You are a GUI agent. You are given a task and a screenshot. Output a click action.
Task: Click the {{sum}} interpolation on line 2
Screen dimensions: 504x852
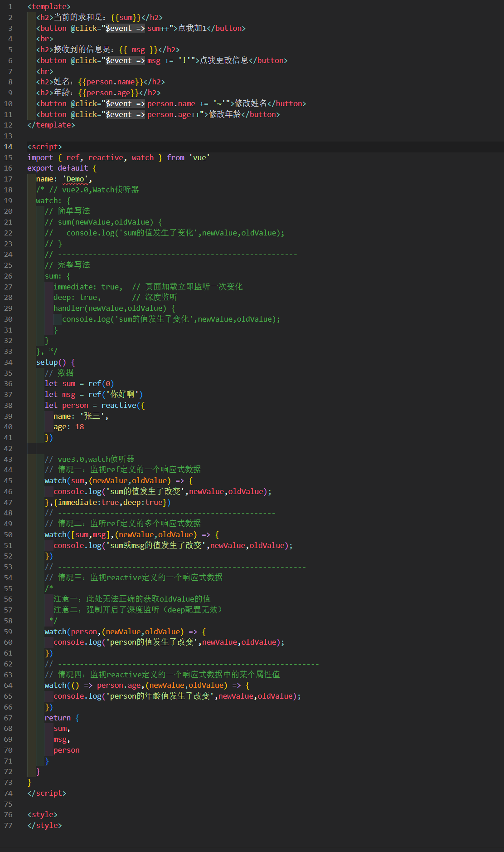pos(126,17)
